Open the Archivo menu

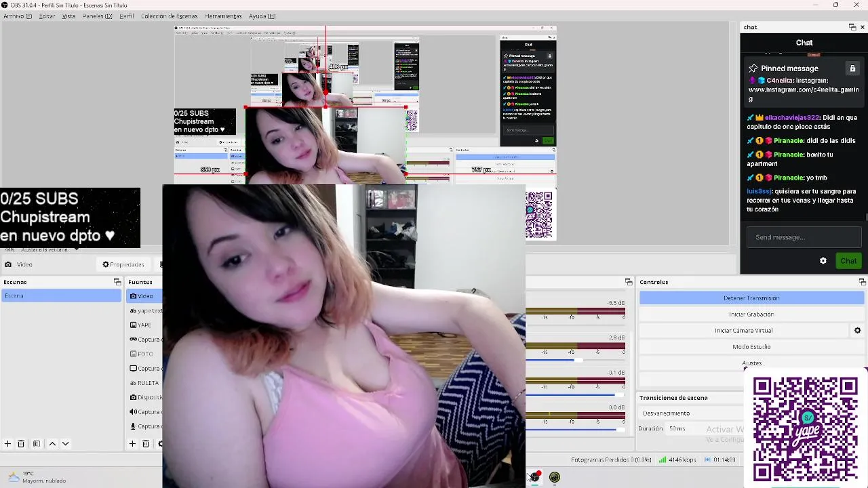tap(18, 16)
